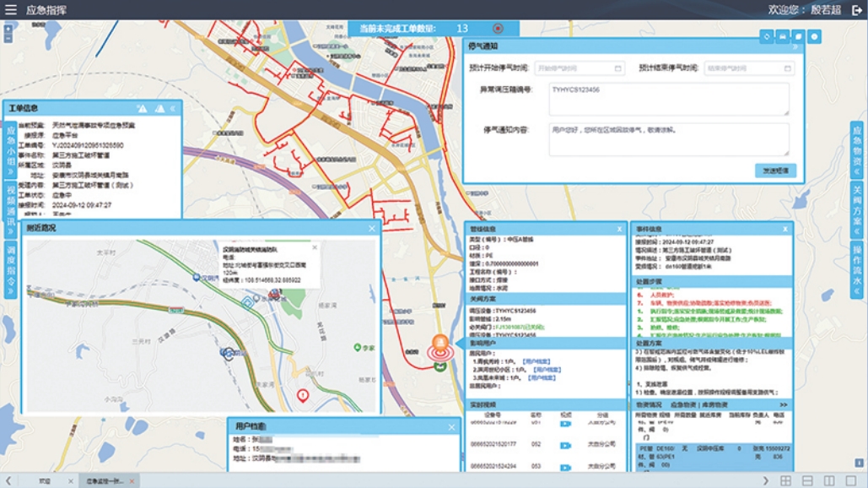
Task: Open 用户档案 link for third affected user
Action: (x=542, y=377)
